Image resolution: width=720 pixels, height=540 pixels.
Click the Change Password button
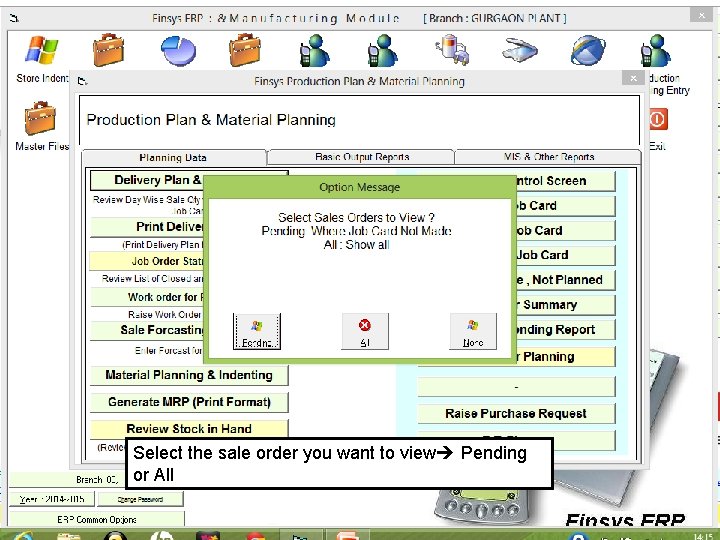point(141,499)
